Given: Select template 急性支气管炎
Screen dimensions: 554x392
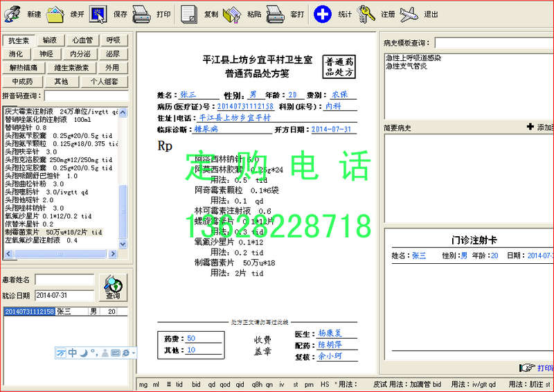Looking at the screenshot, I should tap(406, 66).
